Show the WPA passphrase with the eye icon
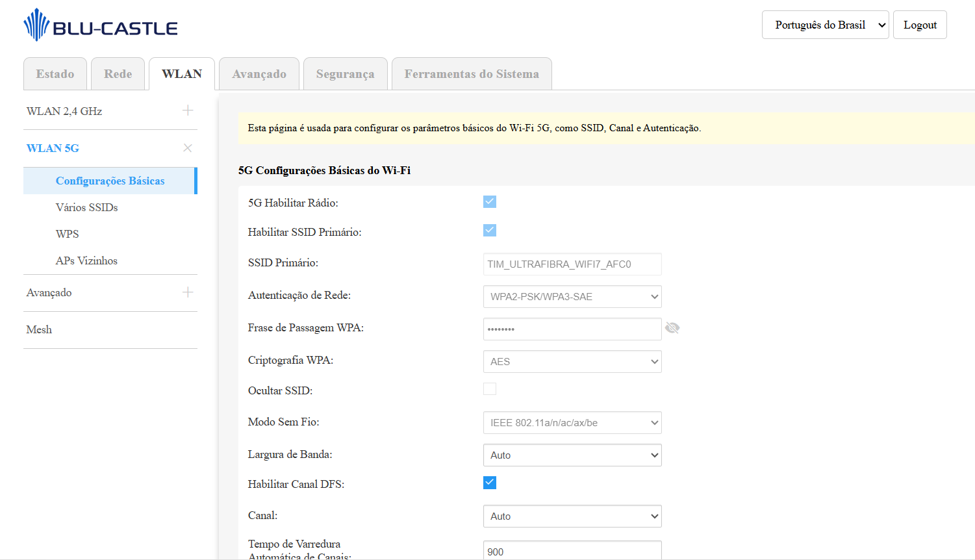 point(672,328)
